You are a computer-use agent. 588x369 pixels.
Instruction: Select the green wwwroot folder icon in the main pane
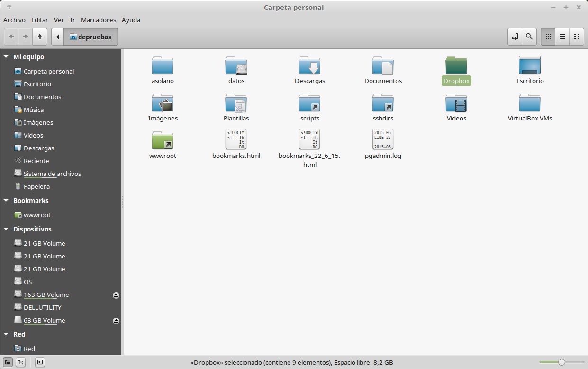coord(163,140)
